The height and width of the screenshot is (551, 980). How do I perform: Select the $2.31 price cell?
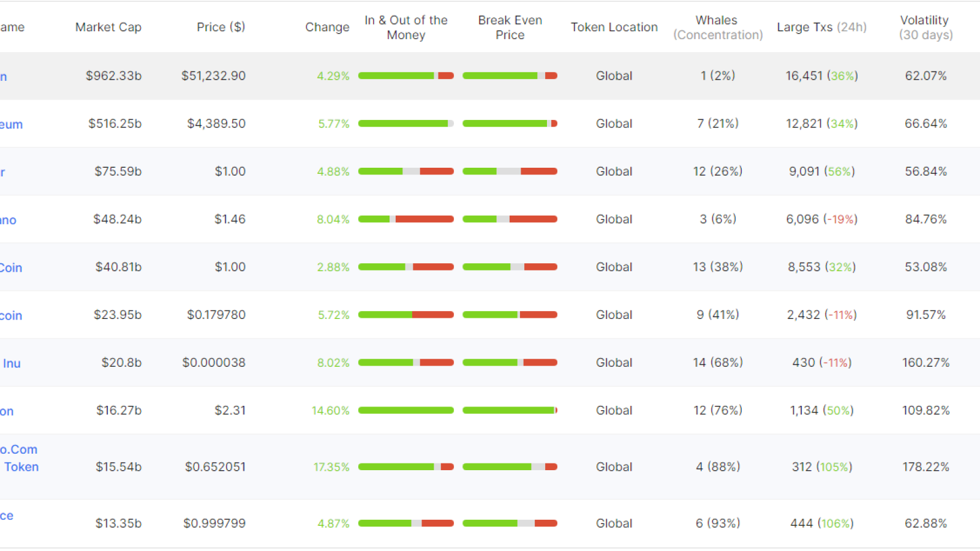(x=230, y=410)
